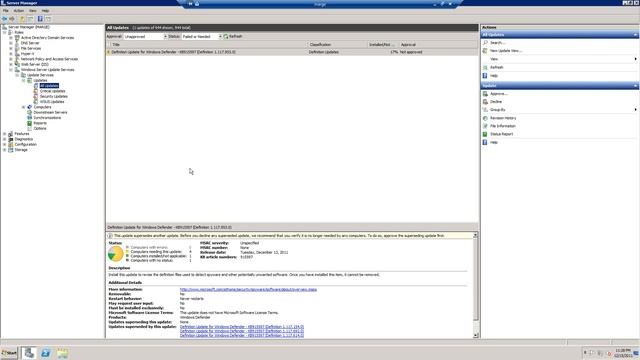Click the details pane scroll down arrow

[476, 335]
